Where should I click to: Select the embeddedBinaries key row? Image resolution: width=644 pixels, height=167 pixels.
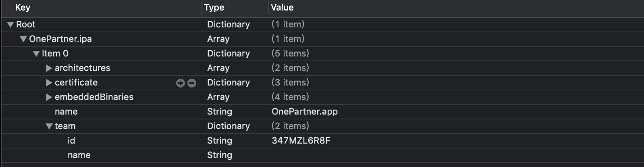(94, 97)
